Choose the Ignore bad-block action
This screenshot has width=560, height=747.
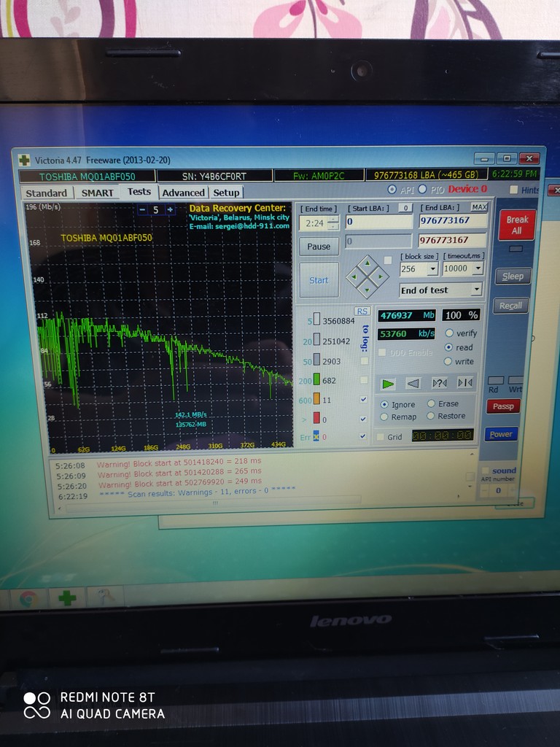pos(384,404)
